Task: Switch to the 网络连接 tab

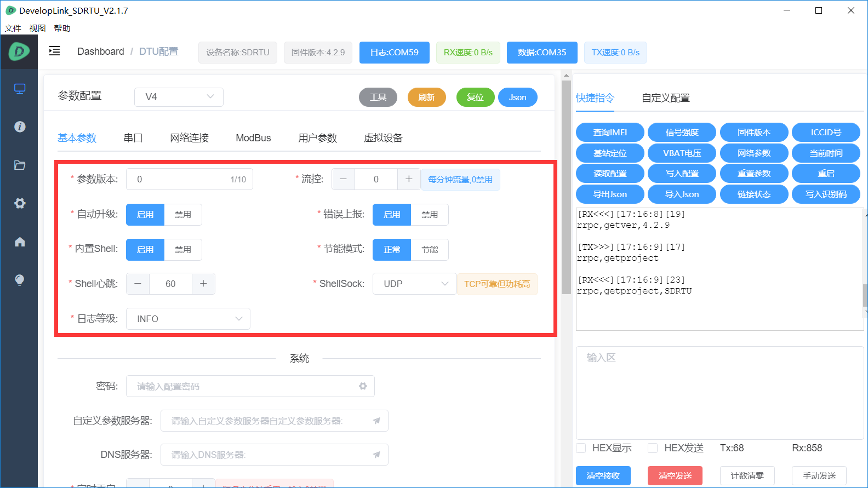Action: point(189,138)
